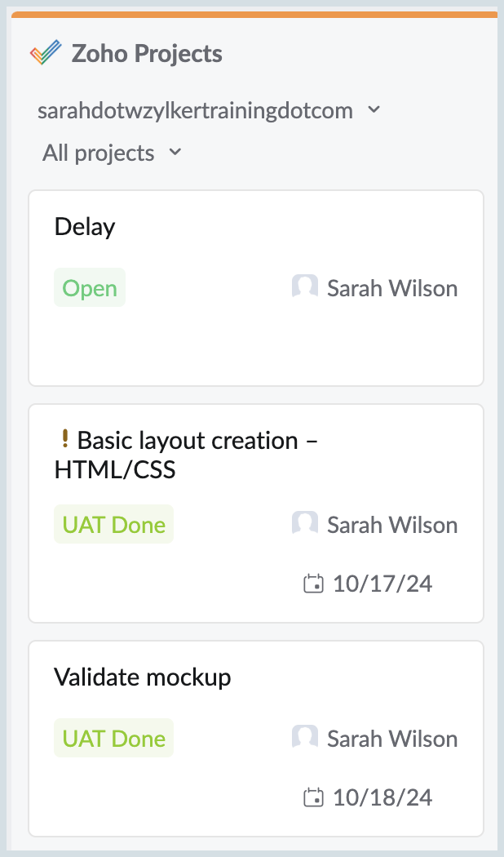Click the high priority exclamation icon
The width and height of the screenshot is (504, 857).
(65, 440)
